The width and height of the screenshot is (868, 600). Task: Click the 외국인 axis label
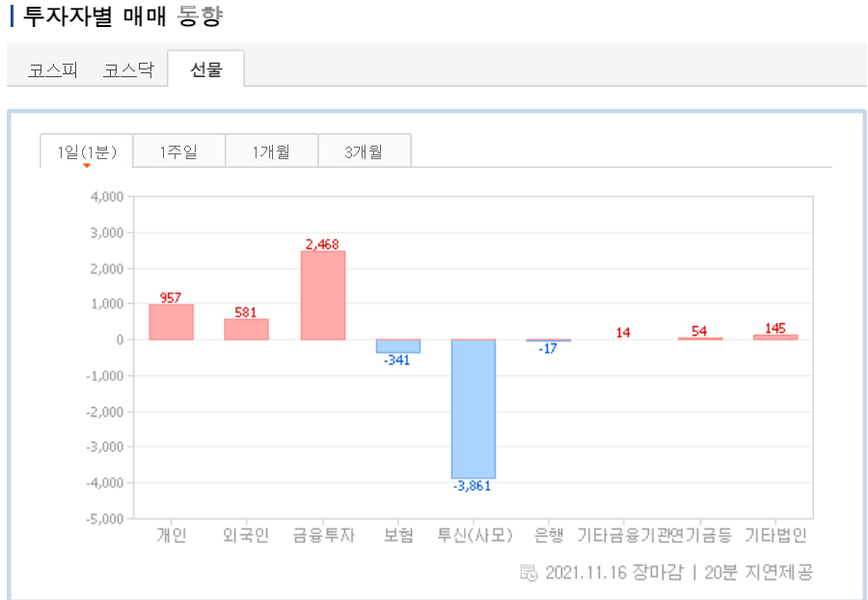tap(246, 535)
